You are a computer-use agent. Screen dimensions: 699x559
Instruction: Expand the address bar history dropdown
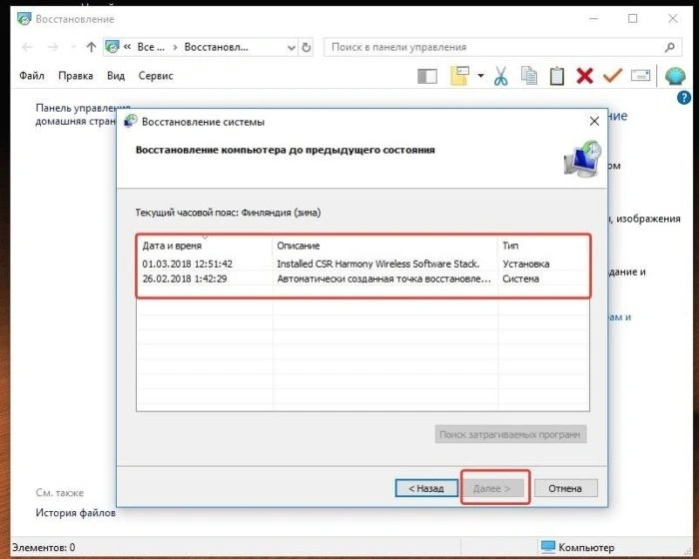click(292, 47)
